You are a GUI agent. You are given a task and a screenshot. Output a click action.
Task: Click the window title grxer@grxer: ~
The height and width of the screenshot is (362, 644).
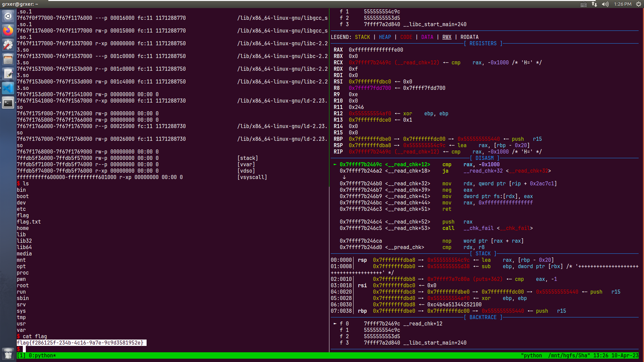[20, 4]
